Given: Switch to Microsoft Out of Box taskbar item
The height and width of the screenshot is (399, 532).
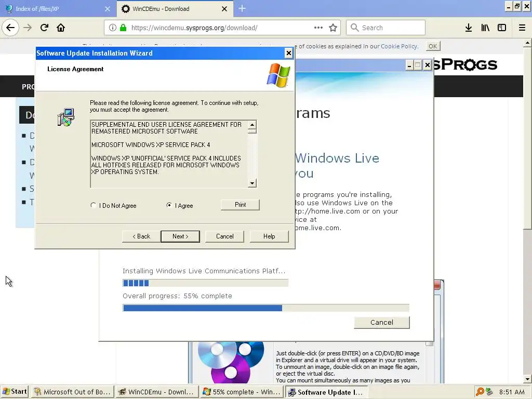Looking at the screenshot, I should tap(72, 392).
